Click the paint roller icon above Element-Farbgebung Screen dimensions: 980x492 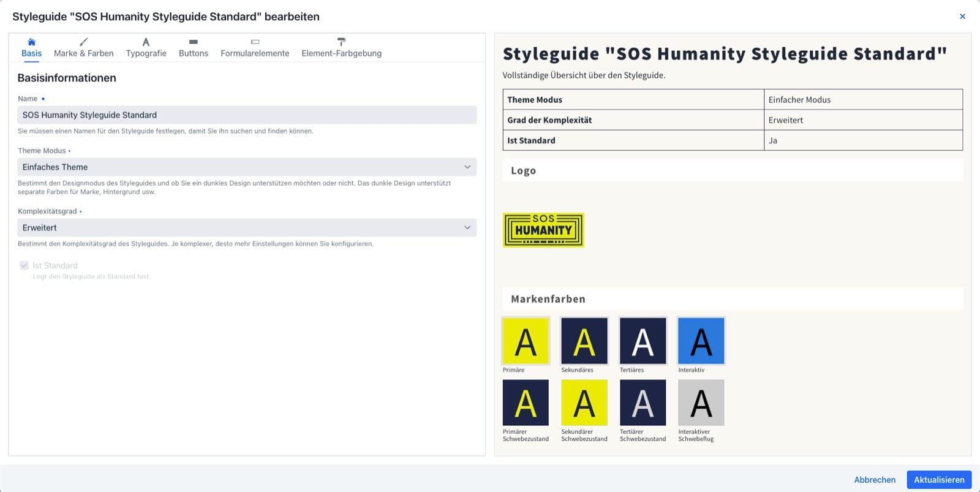pyautogui.click(x=341, y=42)
